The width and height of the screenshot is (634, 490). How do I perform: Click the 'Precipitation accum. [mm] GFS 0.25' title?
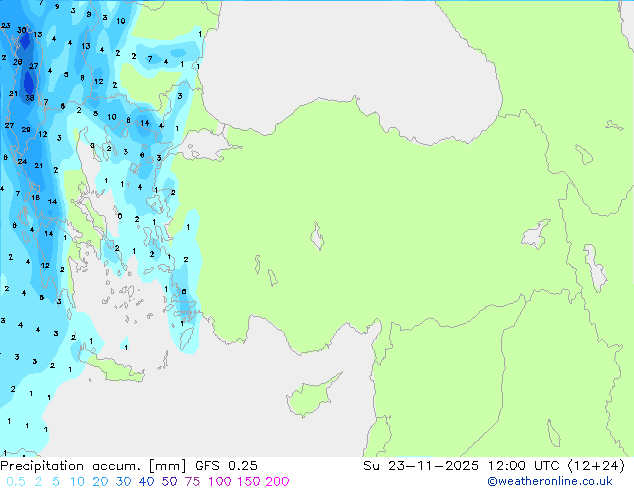[x=129, y=466]
